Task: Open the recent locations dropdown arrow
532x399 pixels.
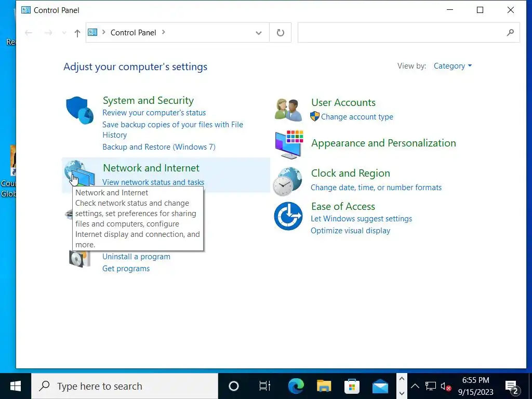Action: tap(64, 33)
